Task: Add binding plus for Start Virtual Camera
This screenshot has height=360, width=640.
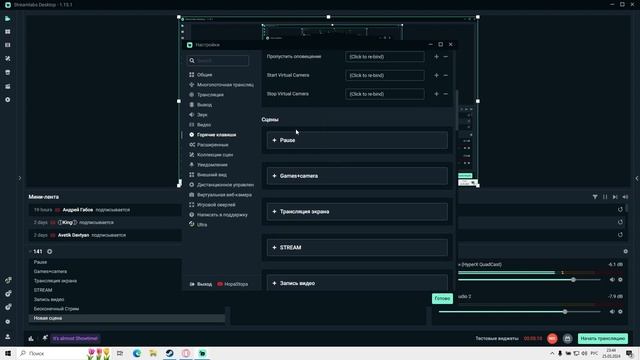Action: click(x=436, y=75)
